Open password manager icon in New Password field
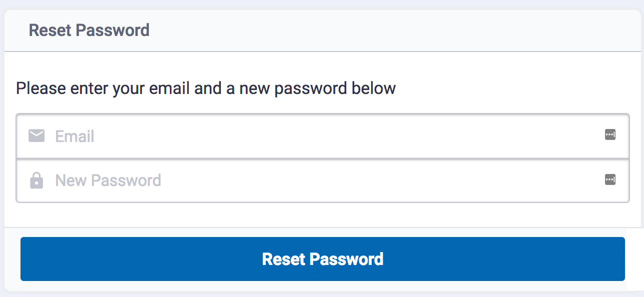Screen dimensions: 644x297 click(610, 179)
